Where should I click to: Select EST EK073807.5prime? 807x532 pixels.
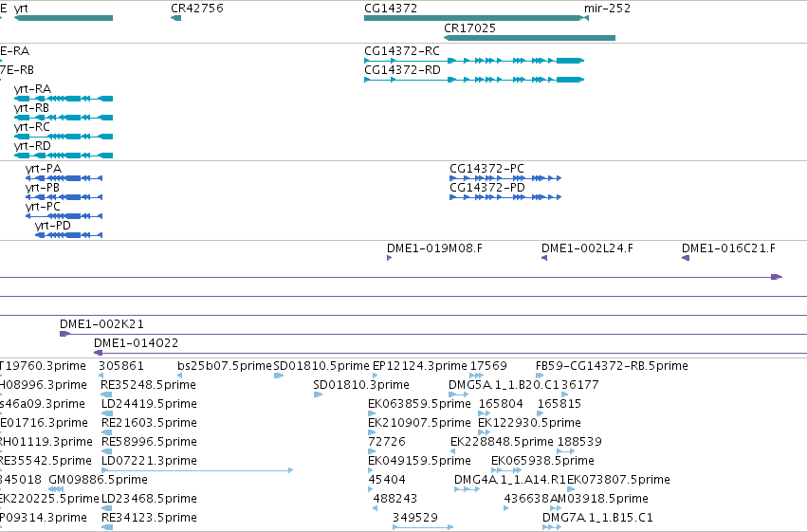(571, 490)
